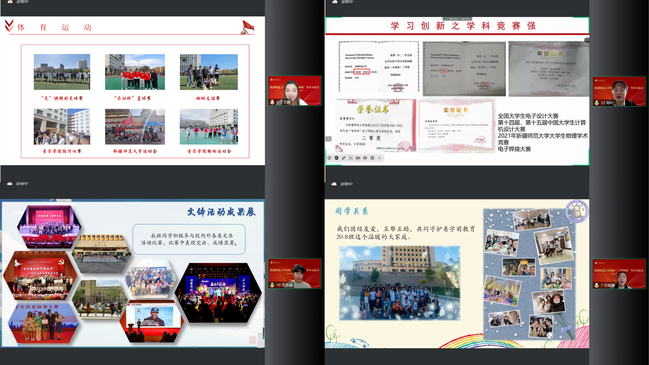
Task: Toggle microphone icon on top-right participant video
Action: pyautogui.click(x=596, y=102)
